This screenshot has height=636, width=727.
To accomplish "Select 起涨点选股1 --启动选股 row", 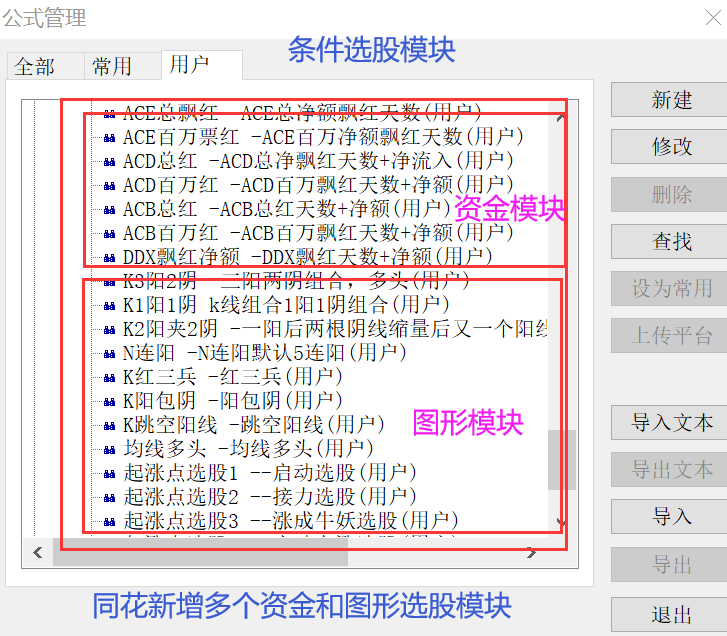I will click(270, 474).
